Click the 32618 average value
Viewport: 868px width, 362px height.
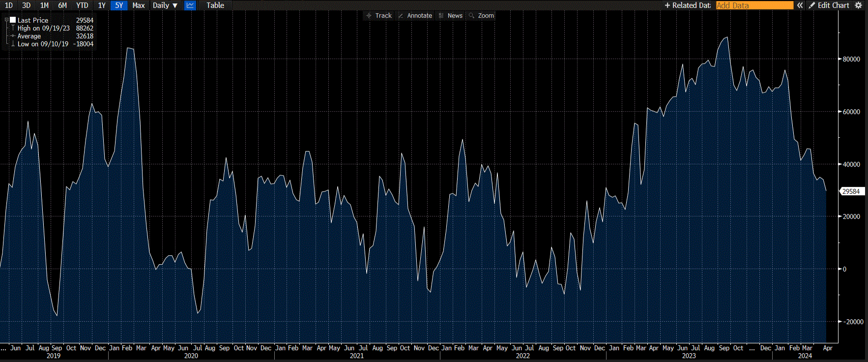pos(85,36)
